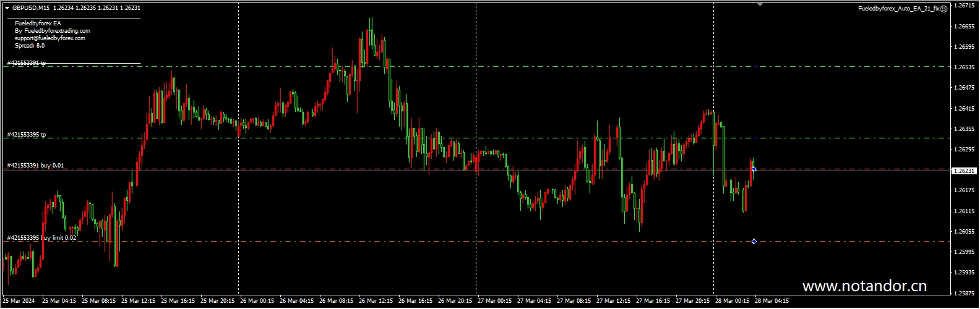
Task: Click the 1.26595 price scale label
Action: click(x=965, y=46)
